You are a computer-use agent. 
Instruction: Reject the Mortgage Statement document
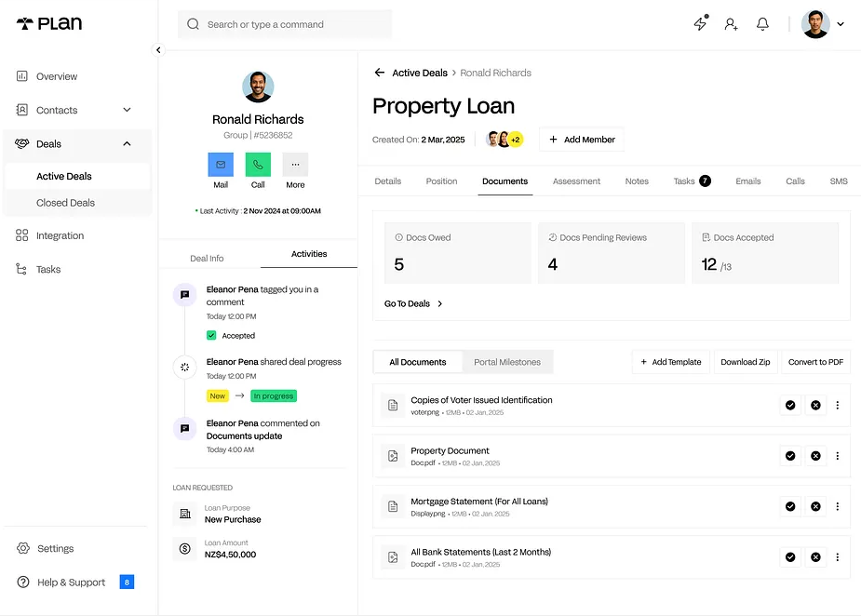tap(815, 506)
